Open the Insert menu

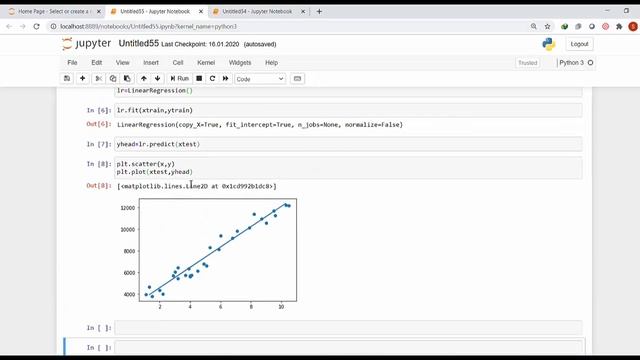(x=151, y=62)
